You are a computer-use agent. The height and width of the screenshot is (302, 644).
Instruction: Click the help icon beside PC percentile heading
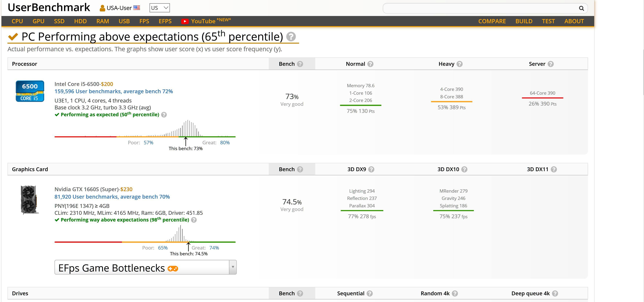291,37
